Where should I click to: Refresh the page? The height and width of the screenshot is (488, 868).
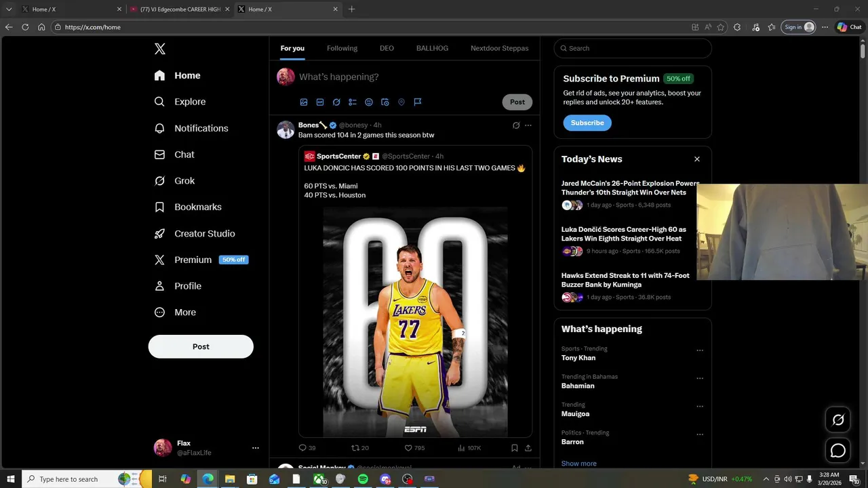coord(25,27)
